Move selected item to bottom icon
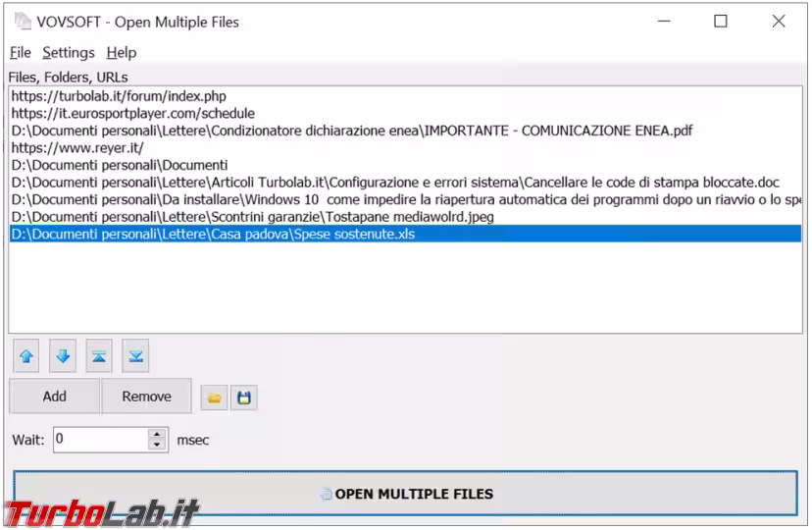This screenshot has width=812, height=530. tap(135, 356)
